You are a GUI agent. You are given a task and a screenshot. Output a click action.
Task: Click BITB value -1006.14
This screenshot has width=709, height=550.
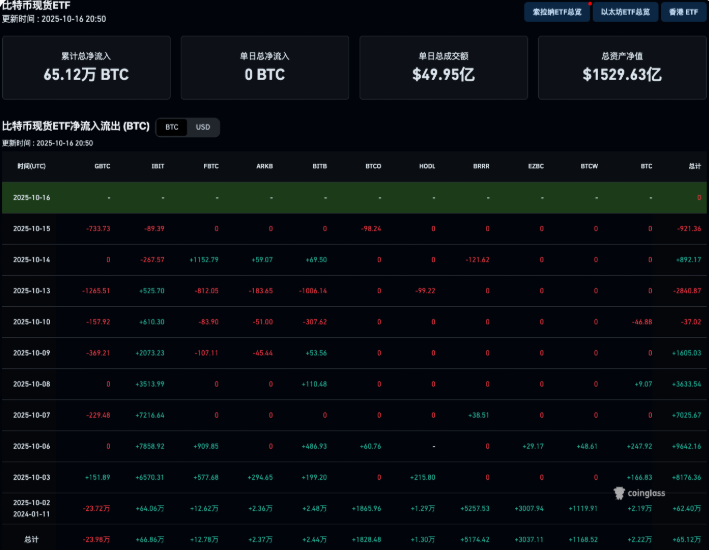tap(313, 291)
